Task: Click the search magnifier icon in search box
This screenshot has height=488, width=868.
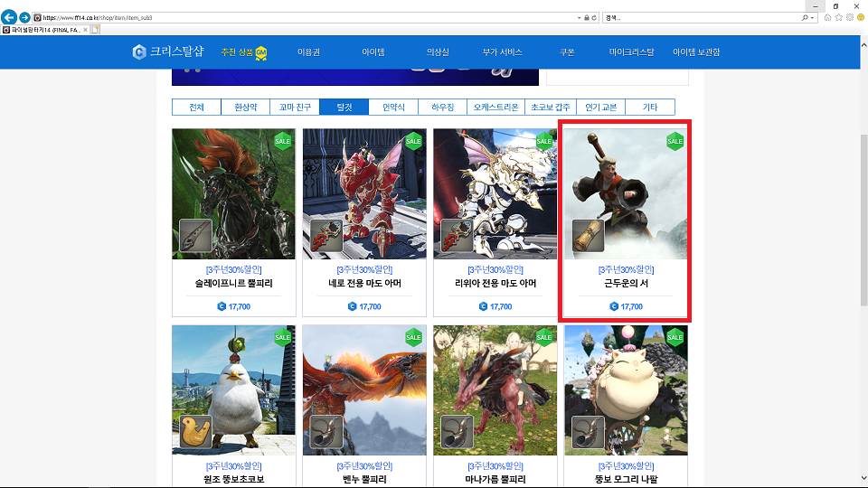Action: (805, 18)
